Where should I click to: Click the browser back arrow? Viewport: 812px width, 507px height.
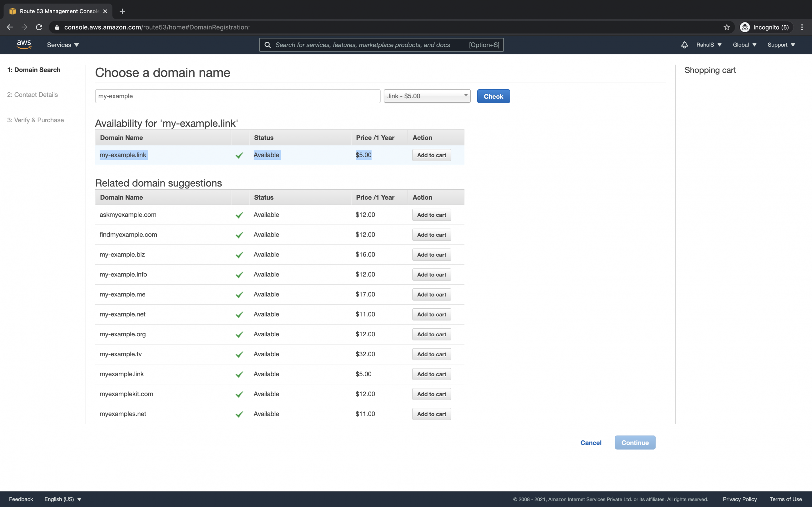coord(10,27)
